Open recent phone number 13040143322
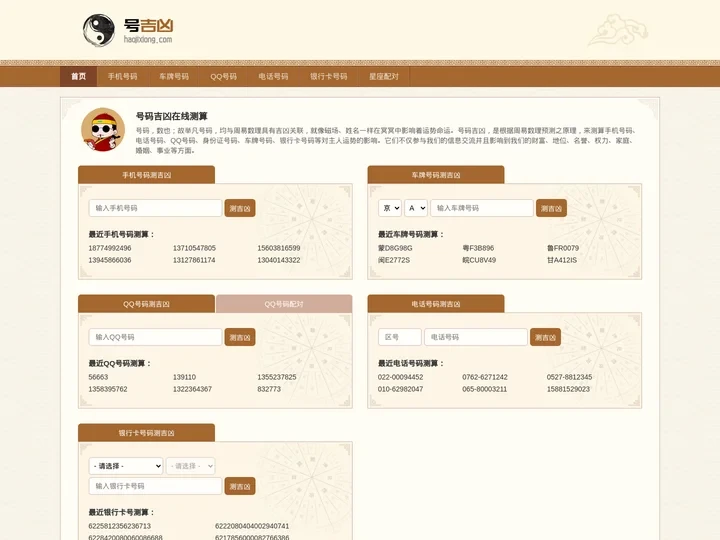 [279, 260]
